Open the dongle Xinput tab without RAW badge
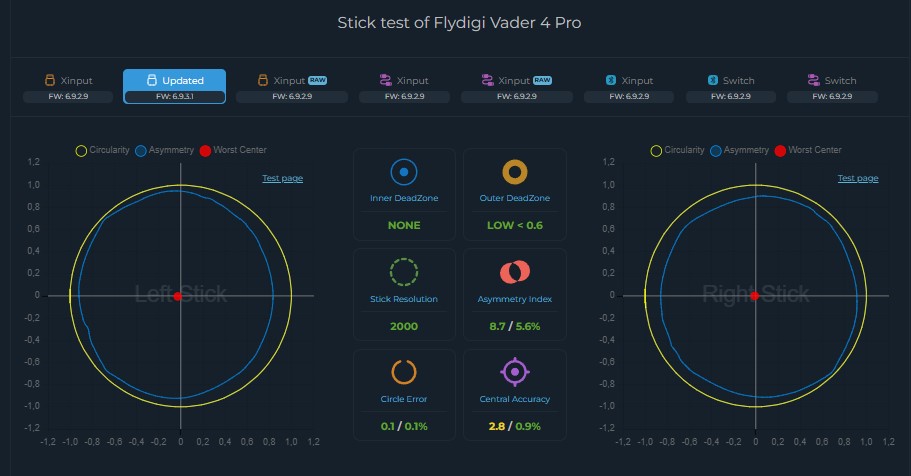The image size is (911, 476). (x=404, y=87)
